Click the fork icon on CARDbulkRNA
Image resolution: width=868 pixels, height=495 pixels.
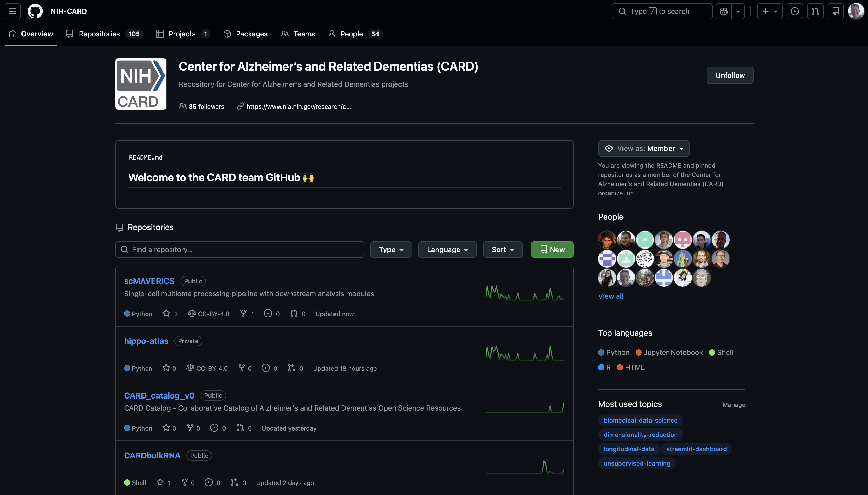coord(184,482)
